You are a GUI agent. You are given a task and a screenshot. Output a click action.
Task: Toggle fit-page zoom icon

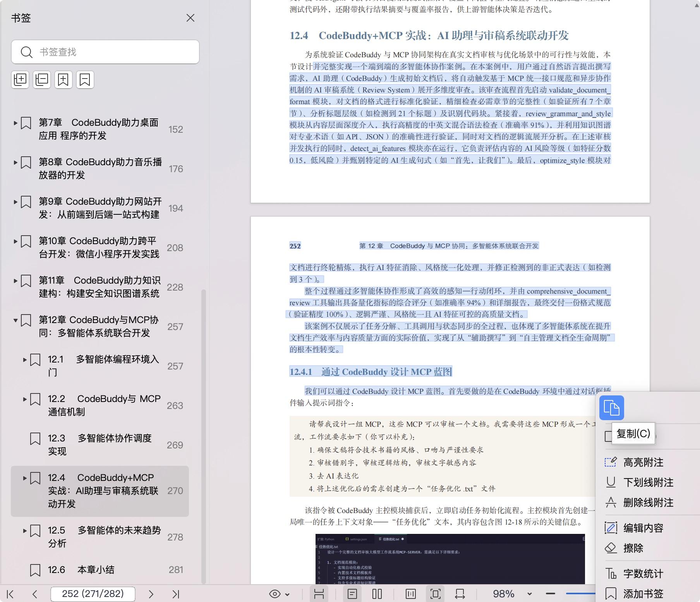coord(436,594)
